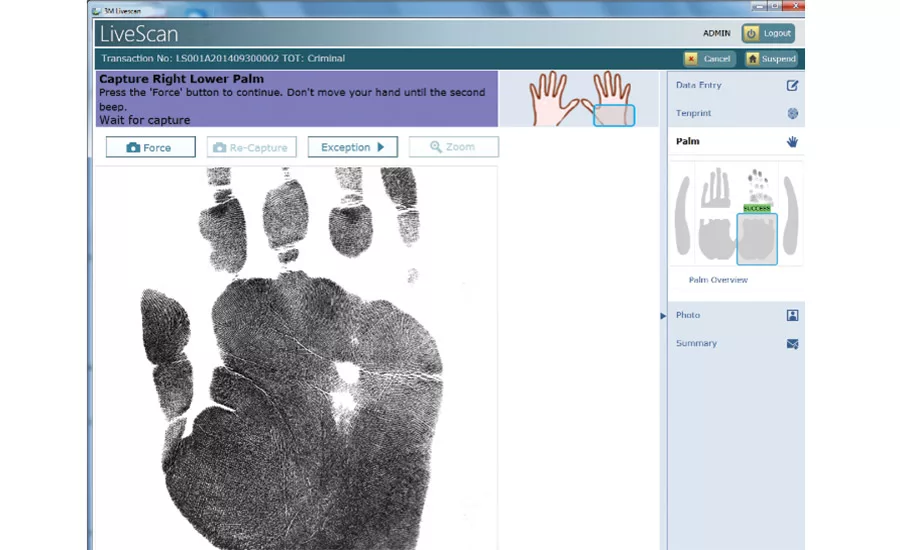Click the Force capture button
This screenshot has width=900, height=550.
pos(150,147)
